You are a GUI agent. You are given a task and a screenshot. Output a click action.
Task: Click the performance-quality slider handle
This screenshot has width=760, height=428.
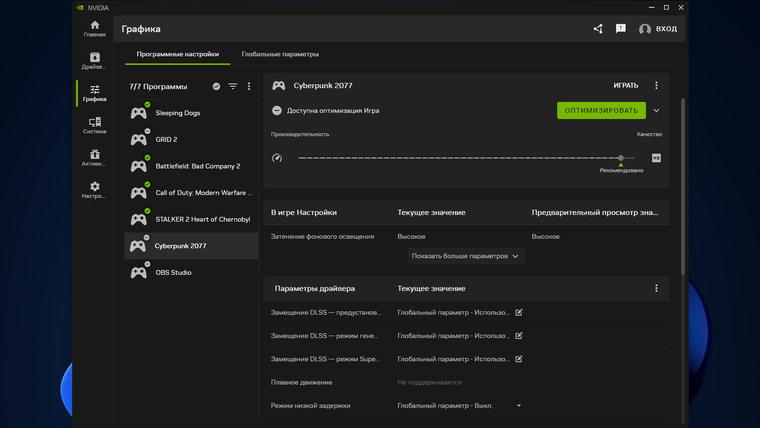point(621,158)
